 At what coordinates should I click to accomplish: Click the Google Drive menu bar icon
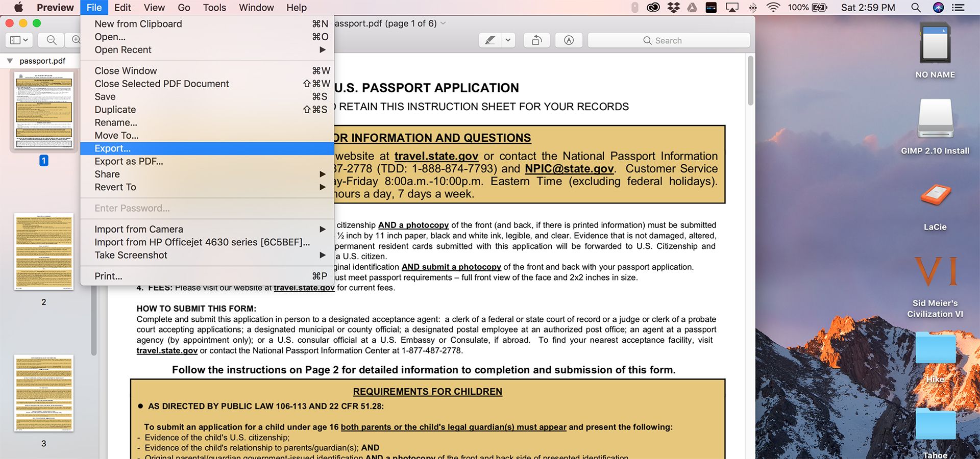coord(692,7)
